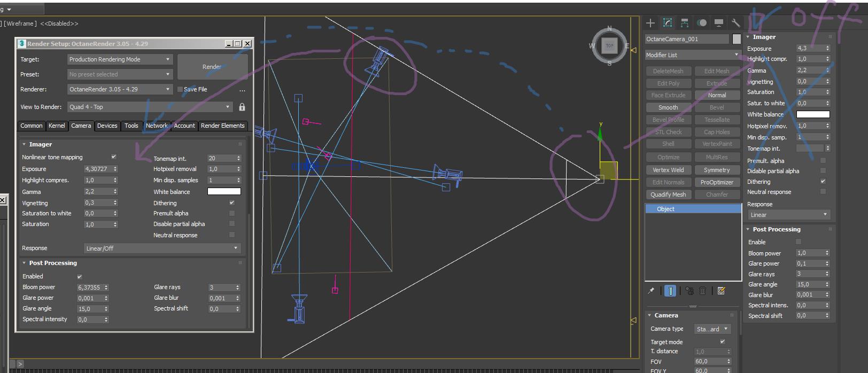
Task: Click the ViewCube Top face
Action: [x=609, y=46]
